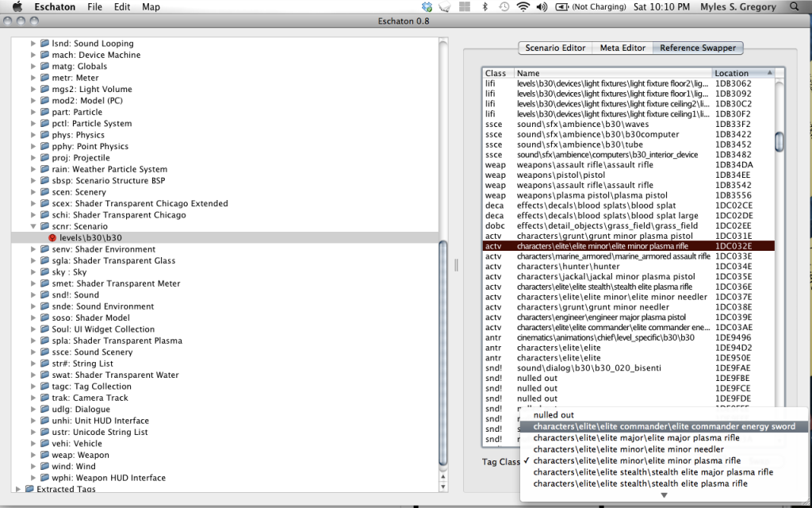Pick the checked elite minor plasma rifle option
The height and width of the screenshot is (508, 812).
[664, 461]
